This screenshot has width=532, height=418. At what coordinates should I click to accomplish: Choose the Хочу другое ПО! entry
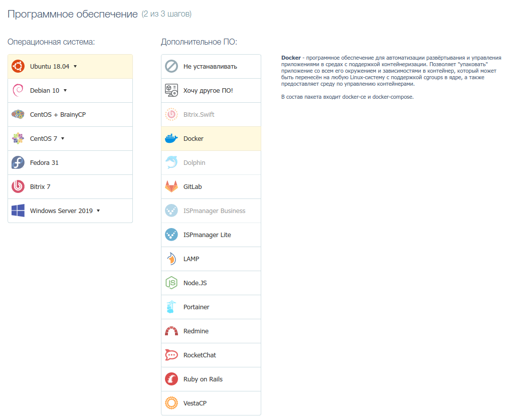[x=211, y=90]
